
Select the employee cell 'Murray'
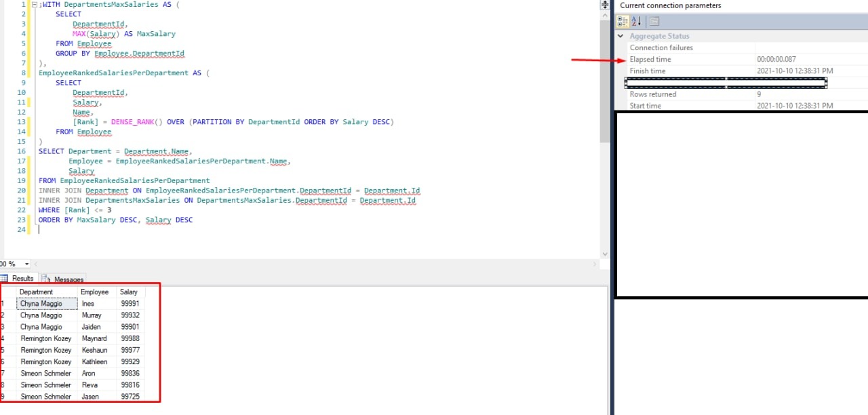[x=97, y=315]
